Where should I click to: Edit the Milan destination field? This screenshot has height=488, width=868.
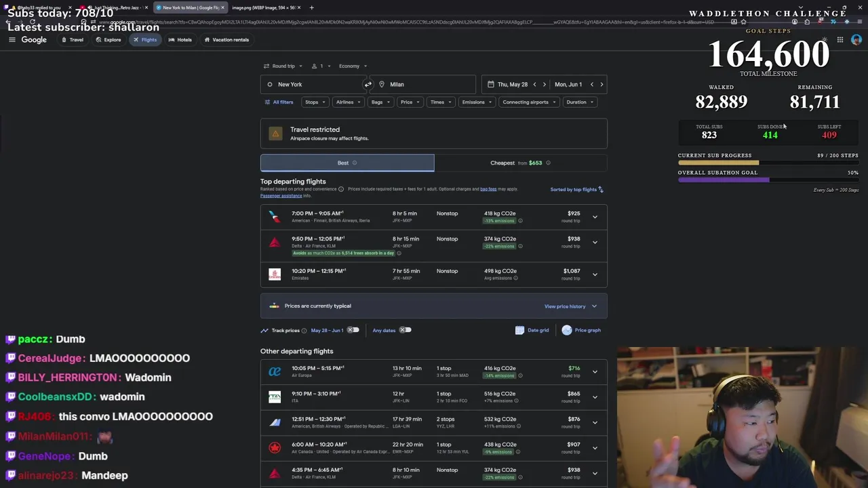tap(424, 84)
